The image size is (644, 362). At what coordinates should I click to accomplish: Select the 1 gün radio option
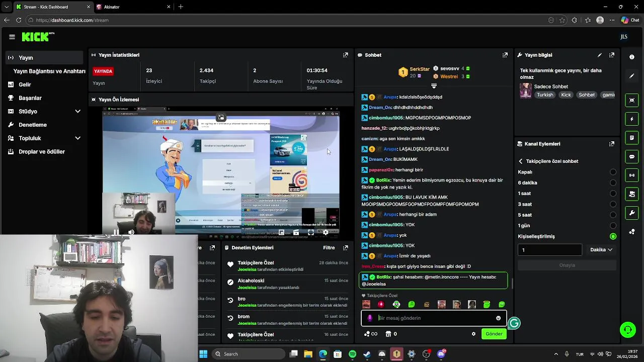pyautogui.click(x=613, y=226)
